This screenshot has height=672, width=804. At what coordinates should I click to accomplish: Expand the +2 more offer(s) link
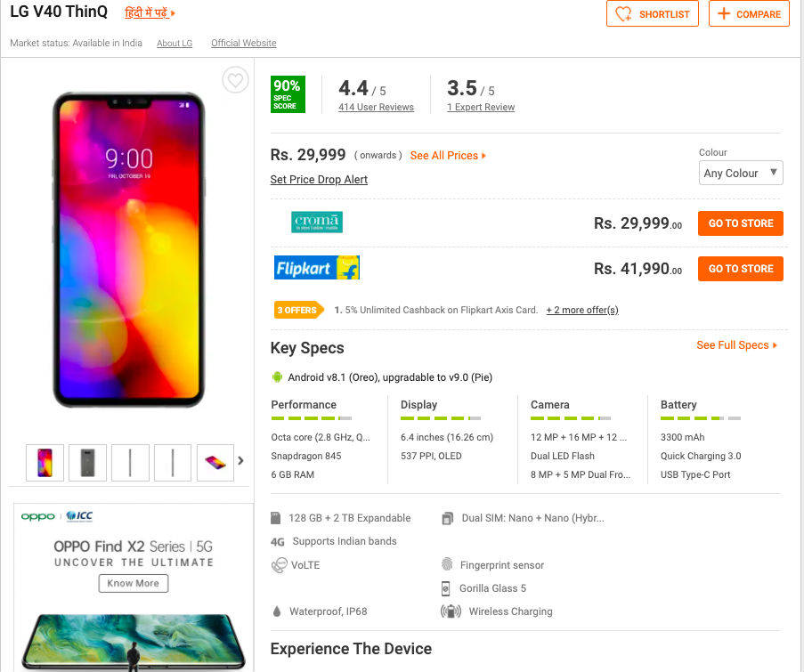(x=582, y=310)
